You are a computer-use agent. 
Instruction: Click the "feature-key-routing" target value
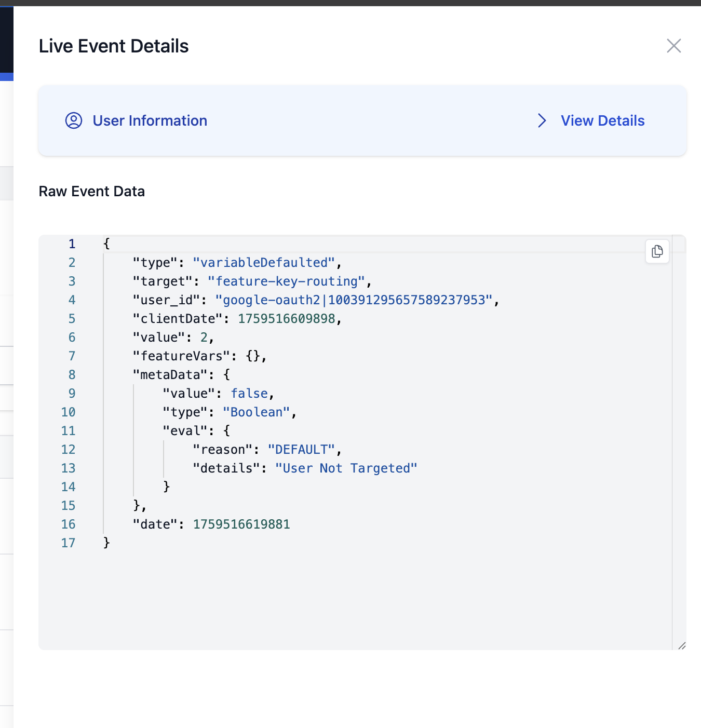286,281
